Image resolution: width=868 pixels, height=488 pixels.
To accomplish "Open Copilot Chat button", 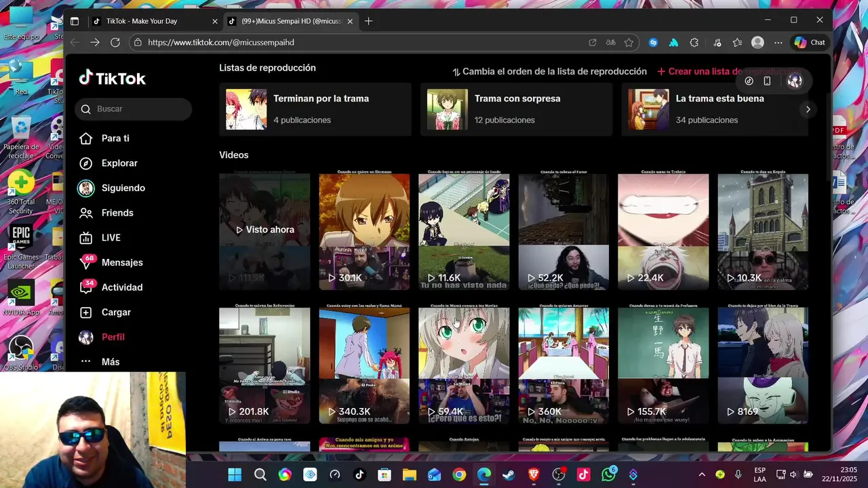I will [x=810, y=42].
